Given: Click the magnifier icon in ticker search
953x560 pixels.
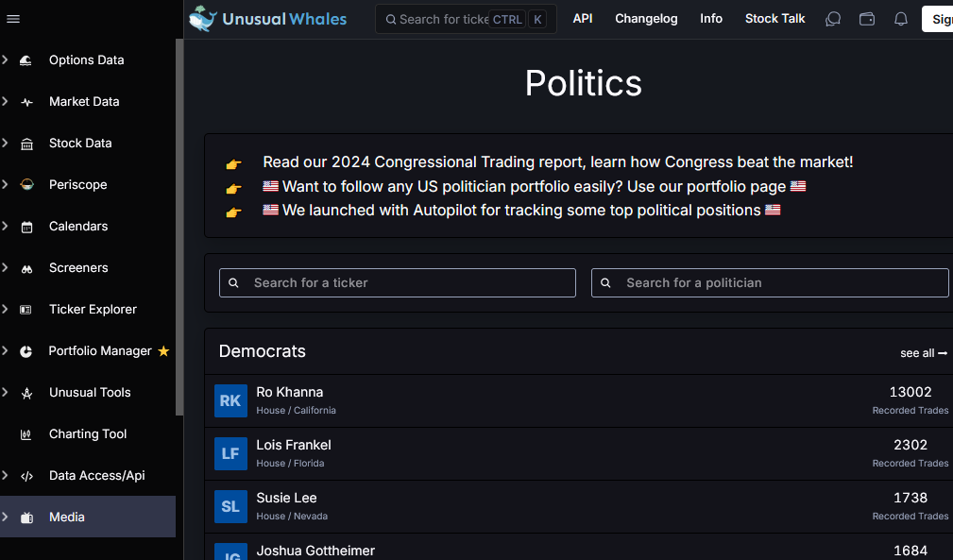Looking at the screenshot, I should [x=233, y=283].
